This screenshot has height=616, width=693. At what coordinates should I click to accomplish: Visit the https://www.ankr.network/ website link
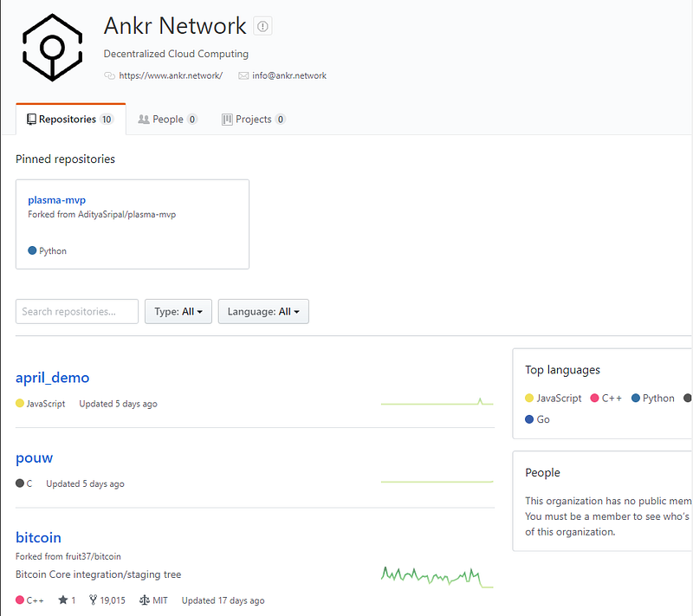pos(171,75)
